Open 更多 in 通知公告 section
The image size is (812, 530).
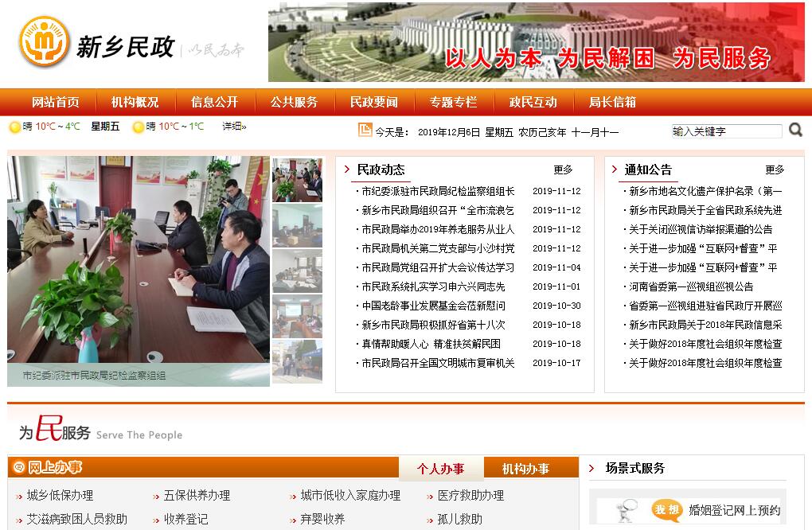[x=775, y=170]
